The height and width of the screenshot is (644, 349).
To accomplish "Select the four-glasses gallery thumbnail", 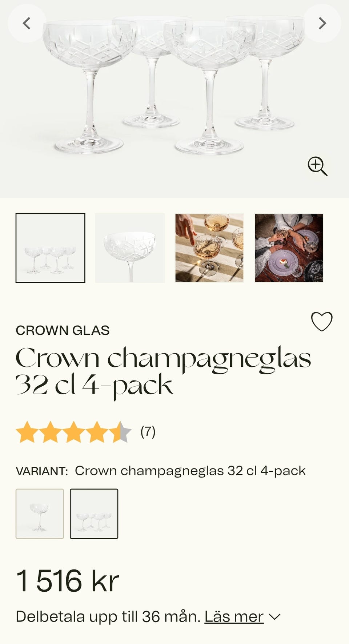I will click(51, 248).
